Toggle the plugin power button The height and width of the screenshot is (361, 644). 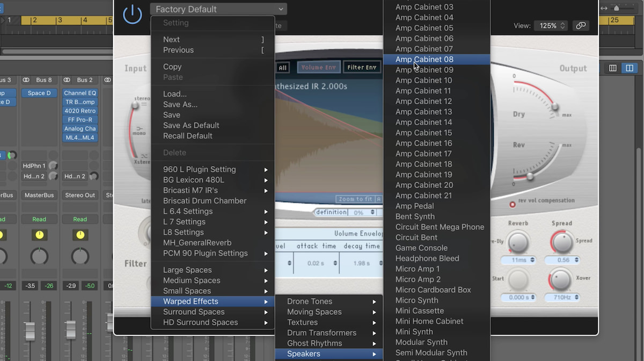(133, 15)
